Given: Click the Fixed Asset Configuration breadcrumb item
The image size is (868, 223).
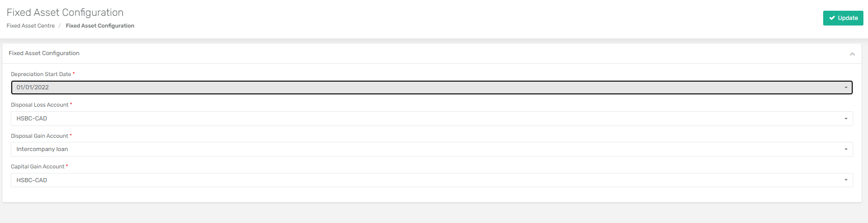Looking at the screenshot, I should [100, 26].
